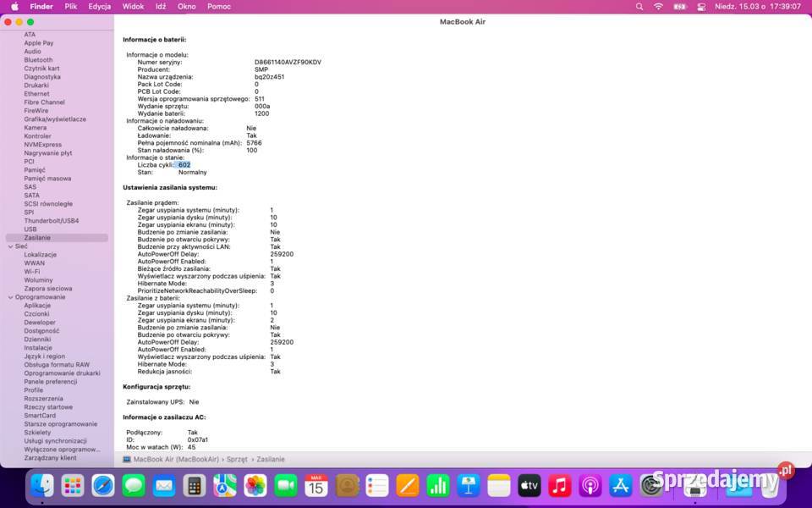Open Reminders in the Dock
Viewport: 812px width, 508px height.
point(377,486)
